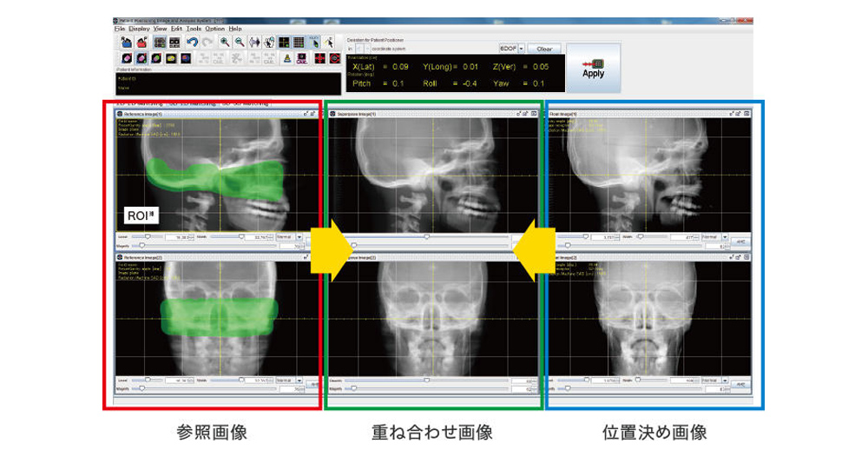Select the hand pan tool icon
The height and width of the screenshot is (457, 868).
click(269, 42)
